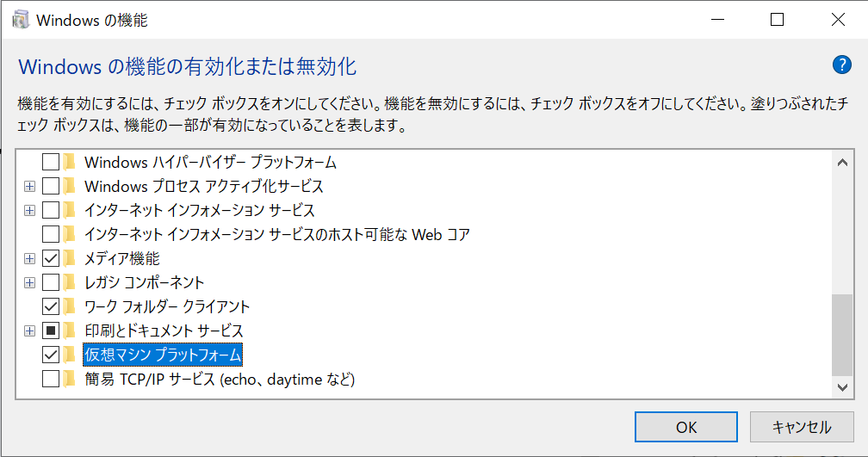Check 簡易 TCP/IP サービス checkbox
This screenshot has height=457, width=868.
coord(50,379)
